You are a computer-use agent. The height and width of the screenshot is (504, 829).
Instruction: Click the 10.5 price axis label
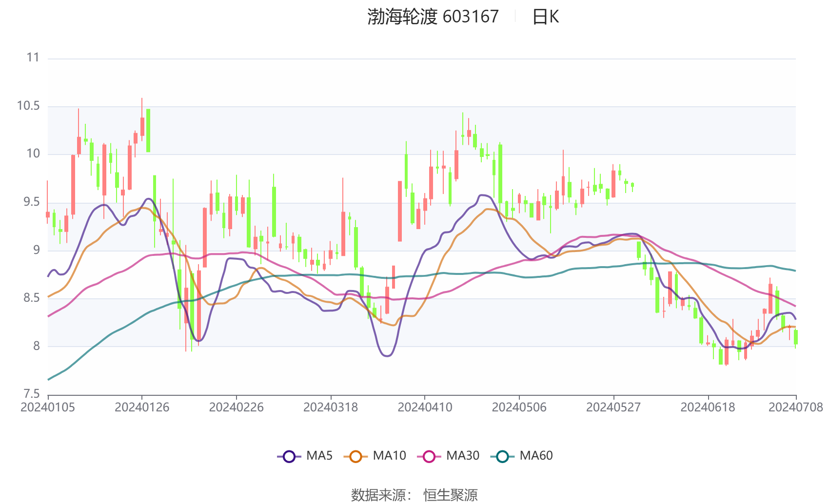[x=28, y=106]
